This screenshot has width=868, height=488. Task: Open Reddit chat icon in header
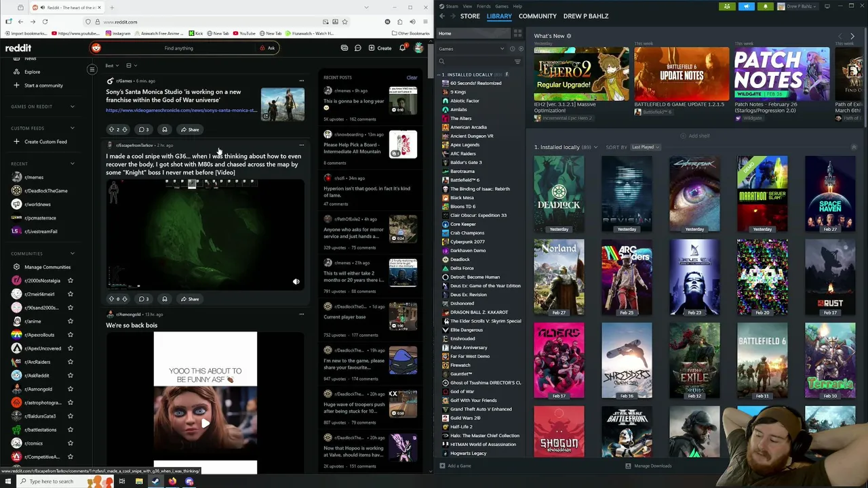pyautogui.click(x=357, y=48)
